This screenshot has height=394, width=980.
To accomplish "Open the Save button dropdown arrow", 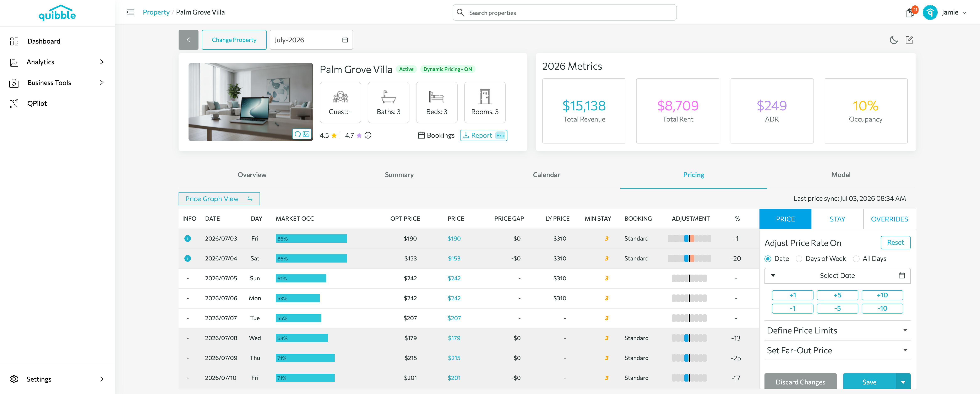I will pos(903,382).
